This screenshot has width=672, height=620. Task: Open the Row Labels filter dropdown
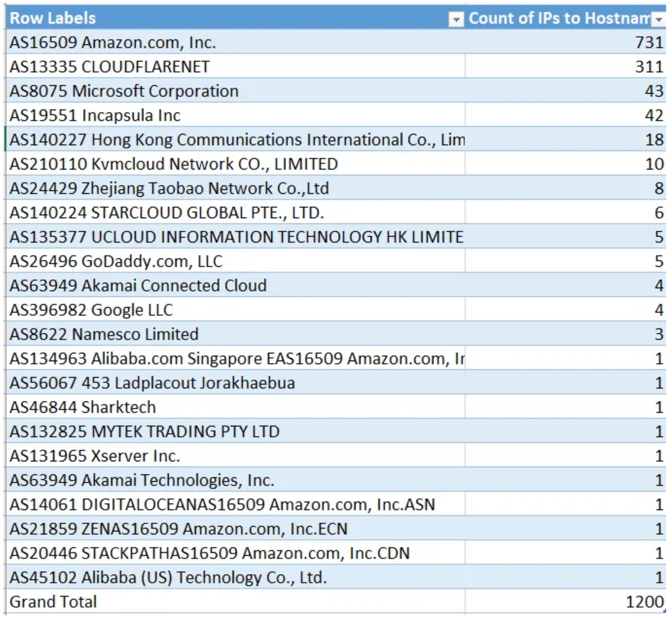(x=456, y=19)
